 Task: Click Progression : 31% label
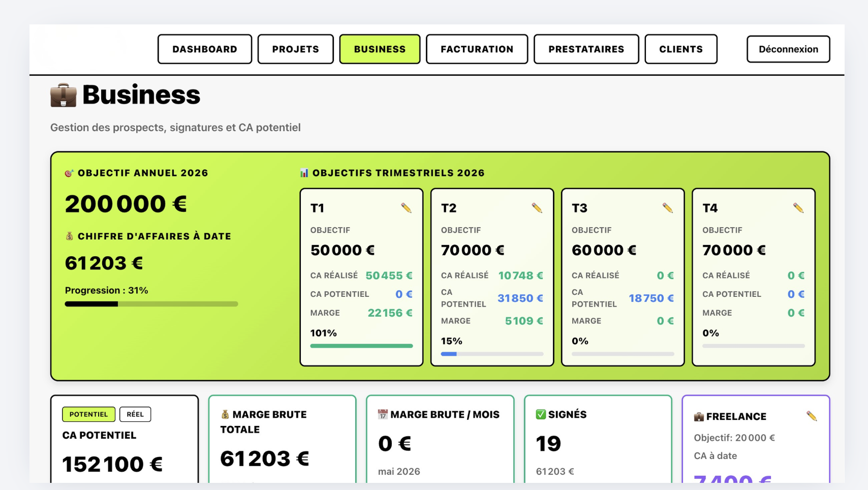click(107, 291)
